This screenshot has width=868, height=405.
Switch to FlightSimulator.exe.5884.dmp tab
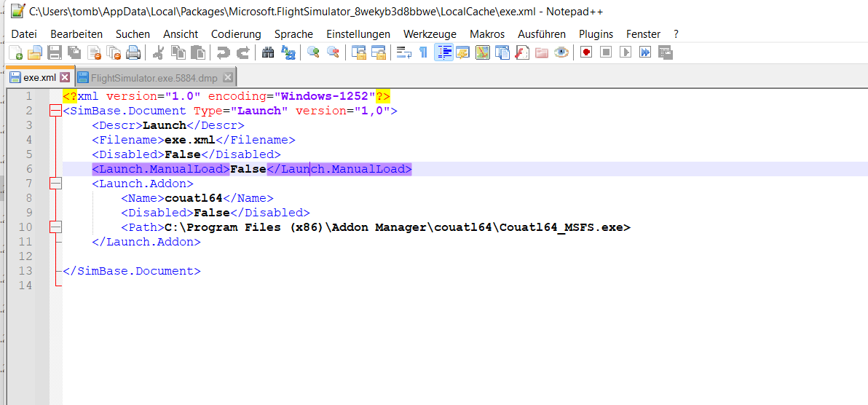pyautogui.click(x=154, y=78)
